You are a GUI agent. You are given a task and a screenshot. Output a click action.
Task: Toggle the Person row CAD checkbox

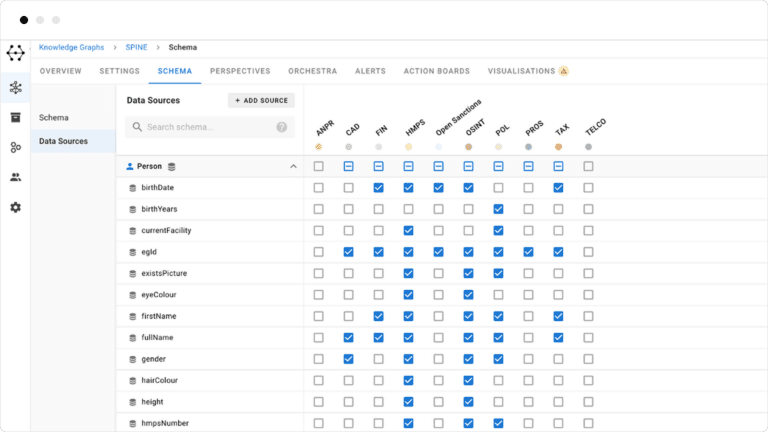click(x=349, y=166)
